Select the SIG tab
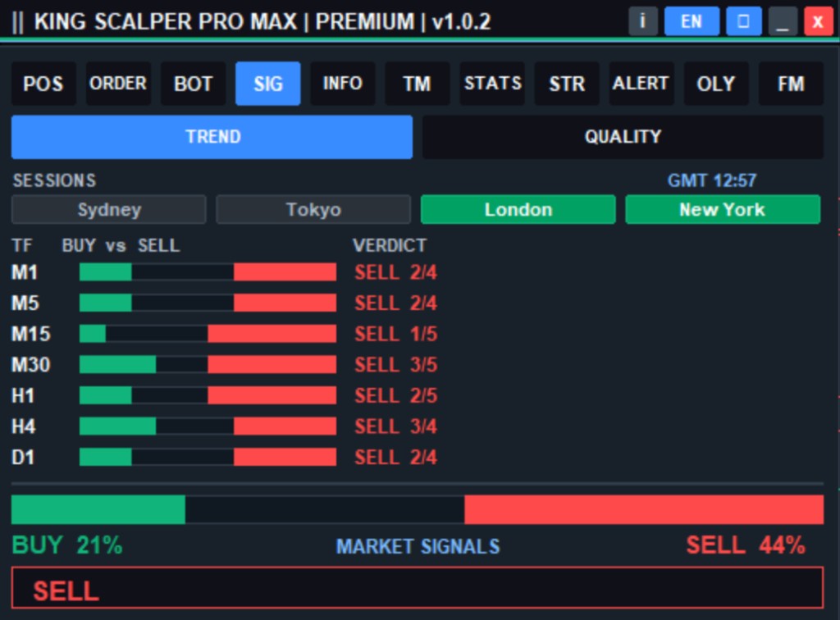 point(268,84)
